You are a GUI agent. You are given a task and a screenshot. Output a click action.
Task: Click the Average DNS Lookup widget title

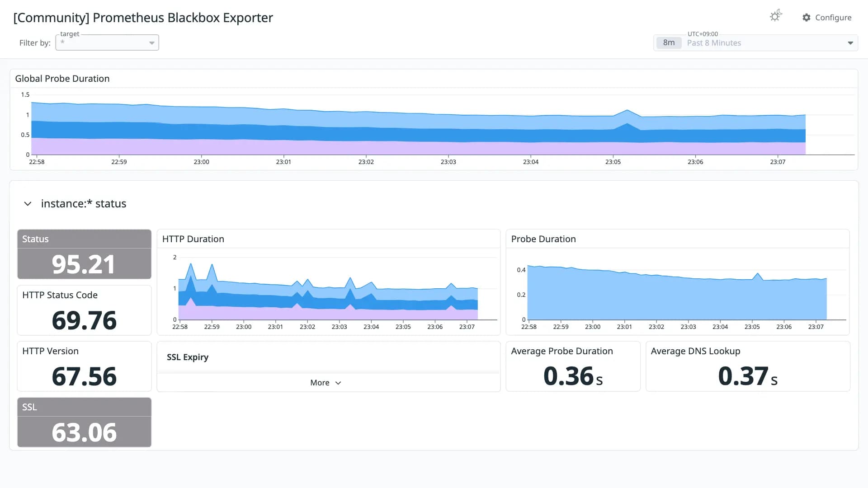pos(695,351)
